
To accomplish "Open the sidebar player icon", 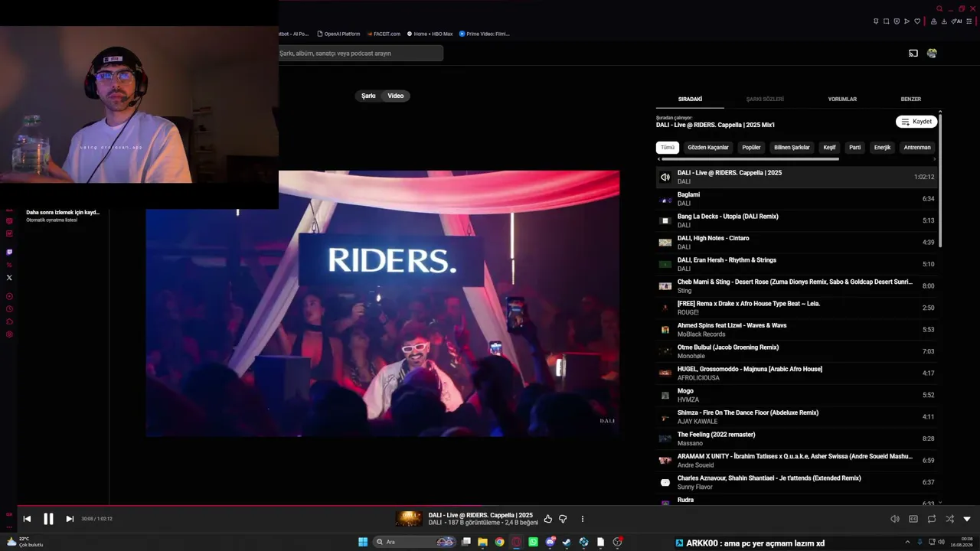I will (9, 296).
